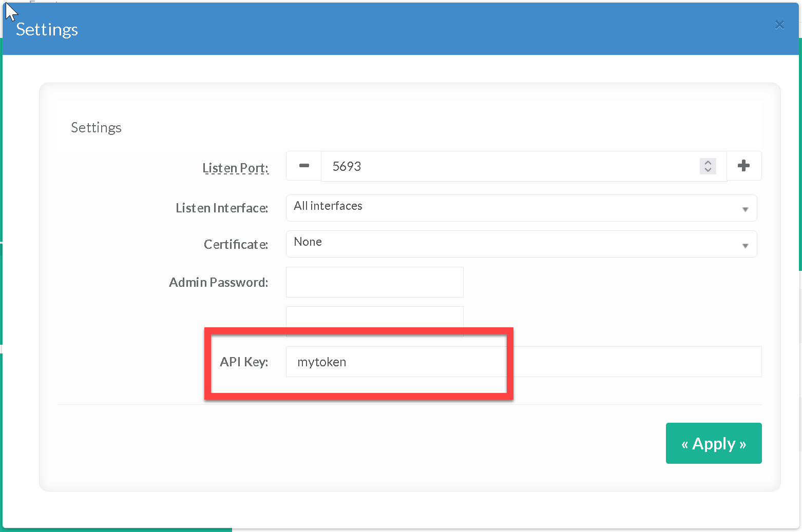Click the API Key label
Image resolution: width=802 pixels, height=532 pixels.
point(244,362)
